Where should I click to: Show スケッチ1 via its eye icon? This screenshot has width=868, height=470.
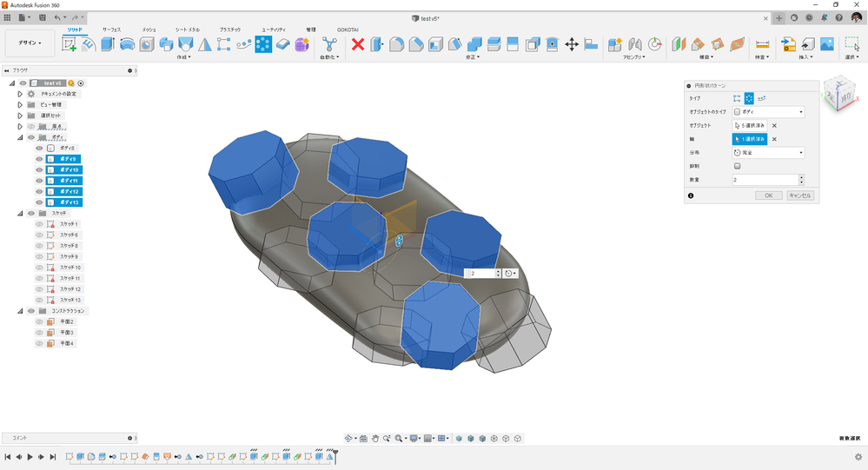(x=39, y=224)
